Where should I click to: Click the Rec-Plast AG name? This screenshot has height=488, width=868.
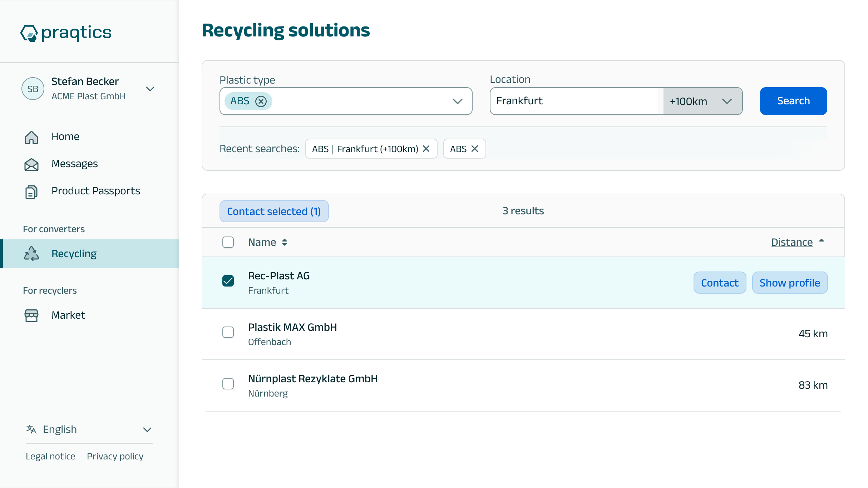(x=279, y=276)
